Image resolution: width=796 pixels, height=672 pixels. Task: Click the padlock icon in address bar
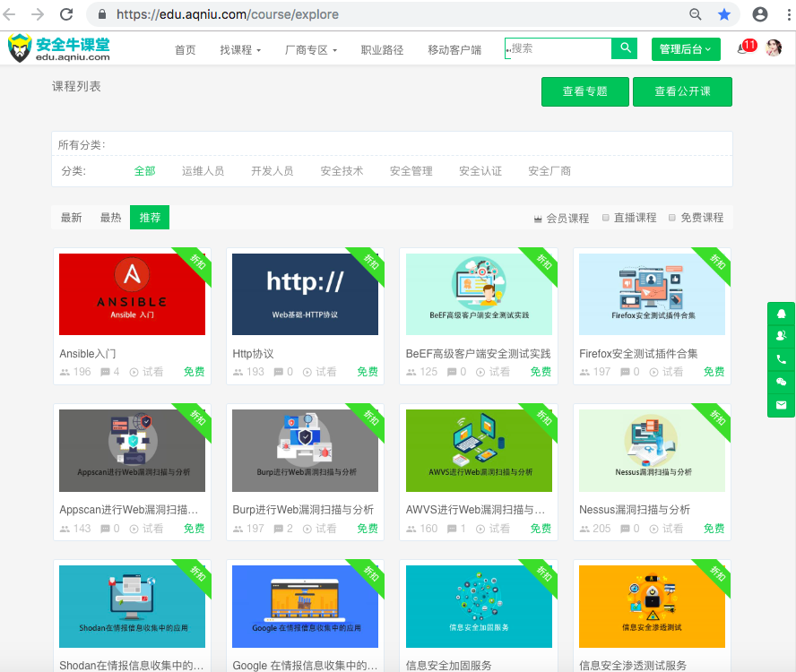coord(102,14)
